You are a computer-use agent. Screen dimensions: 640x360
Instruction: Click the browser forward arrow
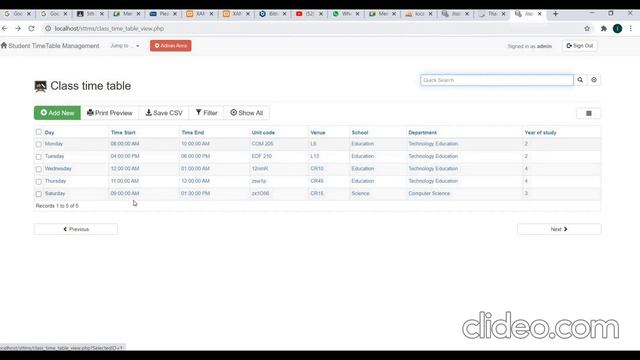pyautogui.click(x=18, y=29)
